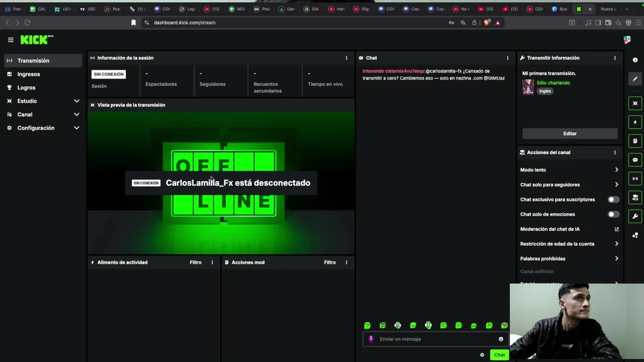Expand the Estudio sidebar section
The height and width of the screenshot is (362, 644).
pos(76,101)
